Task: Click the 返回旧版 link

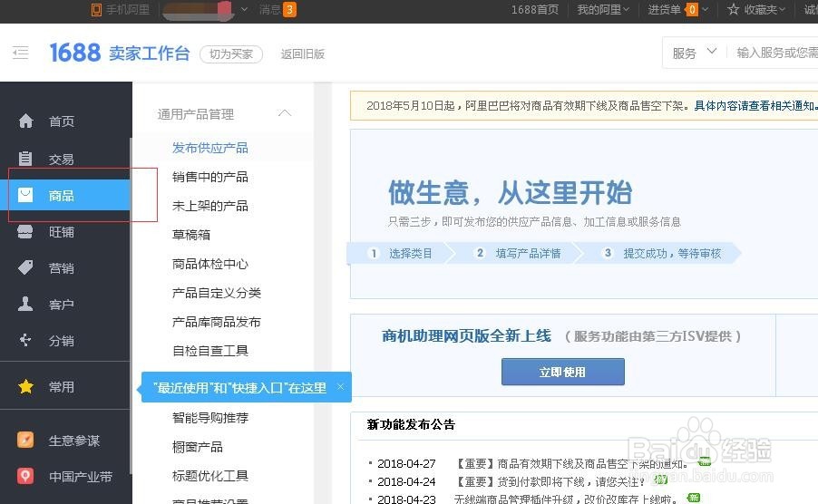Action: 303,53
